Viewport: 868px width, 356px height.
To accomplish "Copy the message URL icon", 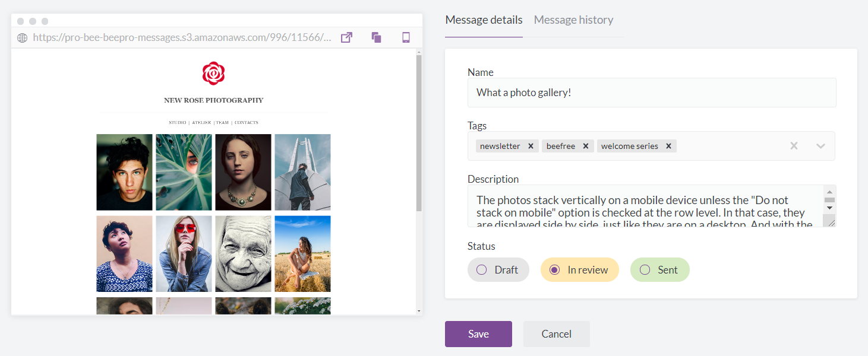I will [x=376, y=37].
